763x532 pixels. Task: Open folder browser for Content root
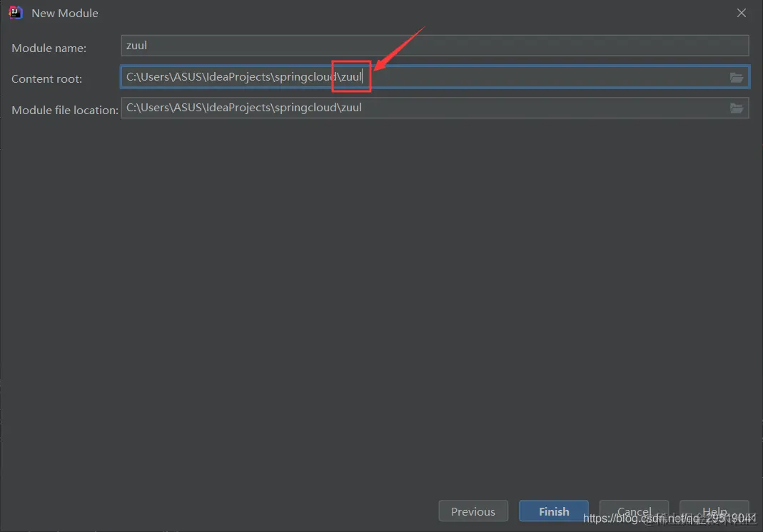pyautogui.click(x=737, y=77)
